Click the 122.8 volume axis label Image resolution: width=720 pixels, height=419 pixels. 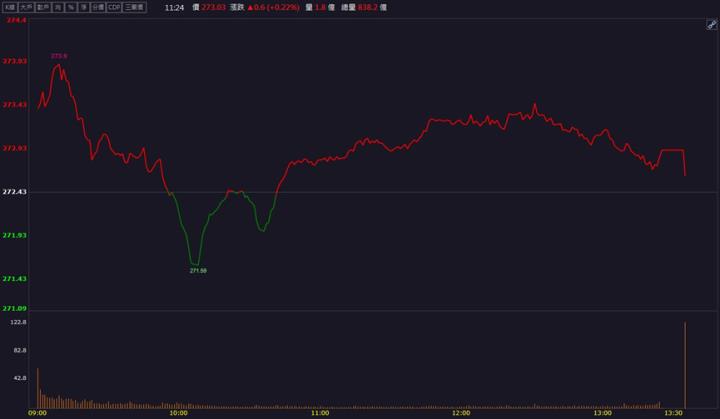18,322
